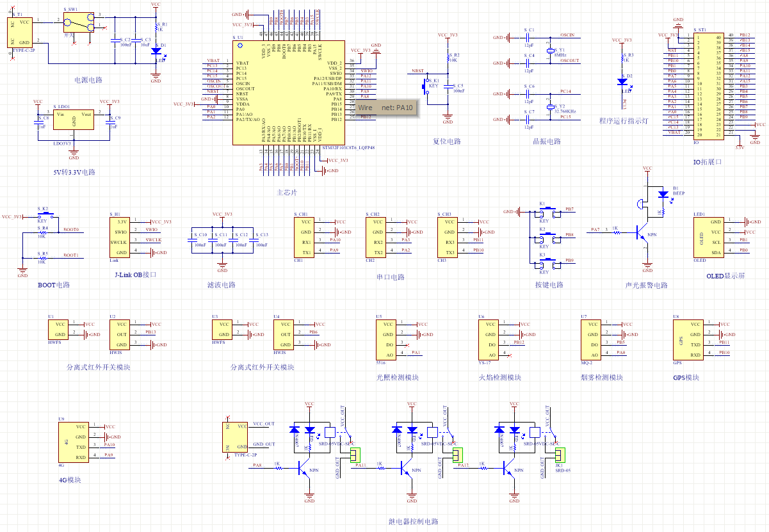Select the S_LDO1 regulator component

74,119
